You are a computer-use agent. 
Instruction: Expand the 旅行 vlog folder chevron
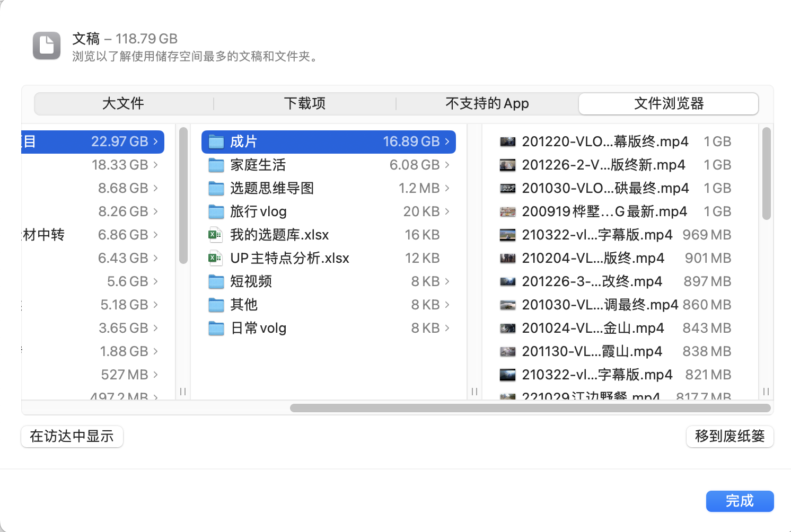[x=447, y=211]
